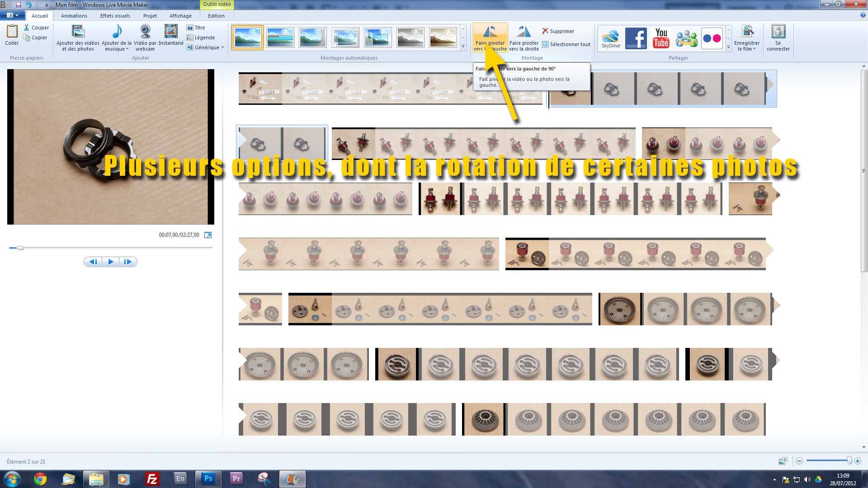Image resolution: width=868 pixels, height=488 pixels.
Task: Select the first AutoMovie theme thumbnail
Action: click(247, 38)
